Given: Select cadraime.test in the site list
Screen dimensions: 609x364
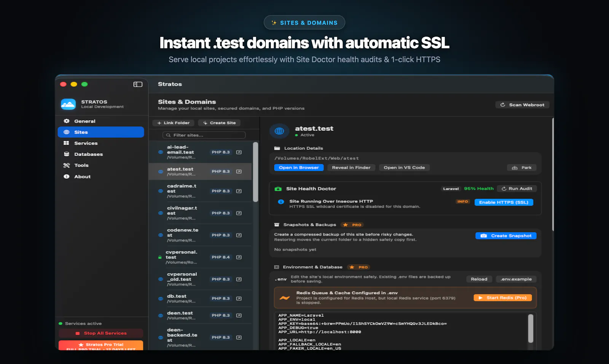Looking at the screenshot, I should click(200, 191).
